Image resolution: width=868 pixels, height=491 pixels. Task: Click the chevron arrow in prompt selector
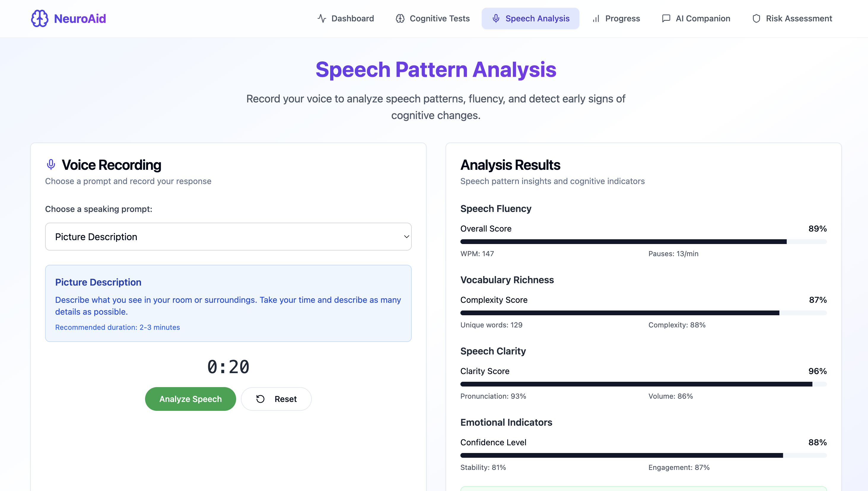(406, 236)
